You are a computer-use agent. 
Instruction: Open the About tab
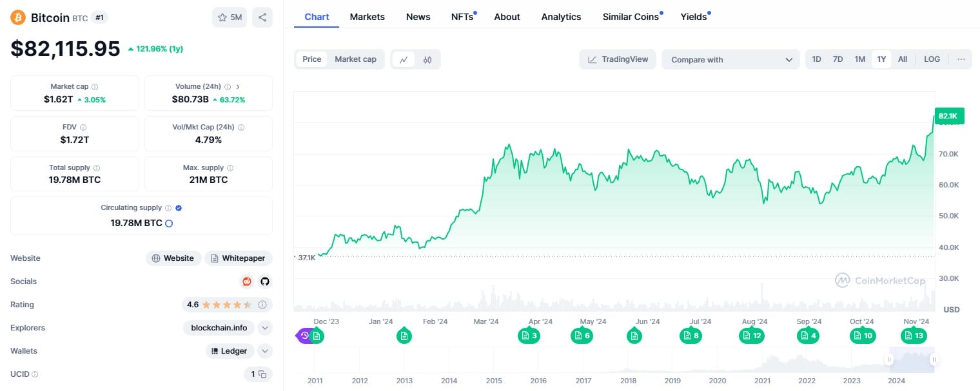507,17
